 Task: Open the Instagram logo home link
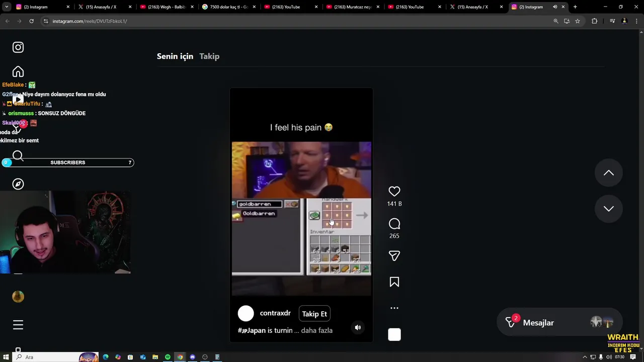pos(18,47)
